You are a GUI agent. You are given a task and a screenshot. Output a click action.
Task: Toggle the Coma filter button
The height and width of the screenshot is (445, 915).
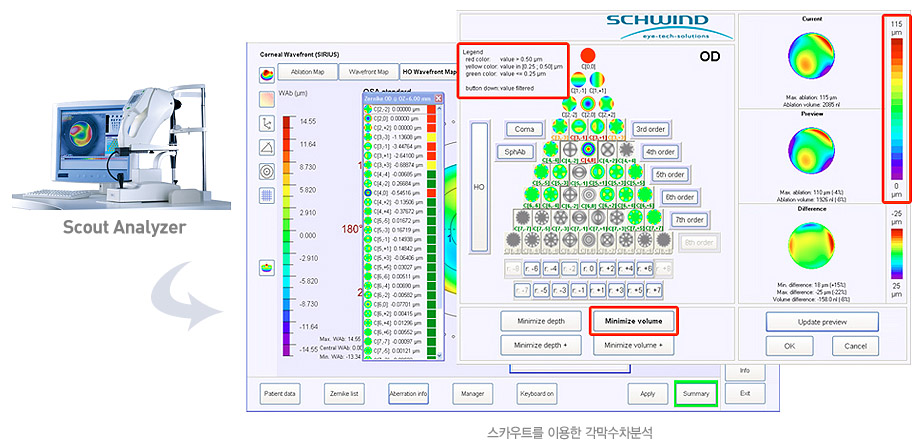point(524,129)
